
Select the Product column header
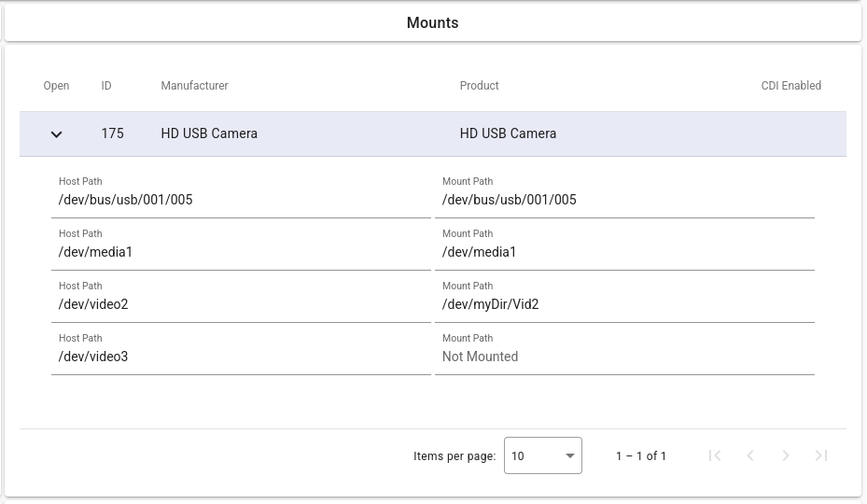(480, 86)
